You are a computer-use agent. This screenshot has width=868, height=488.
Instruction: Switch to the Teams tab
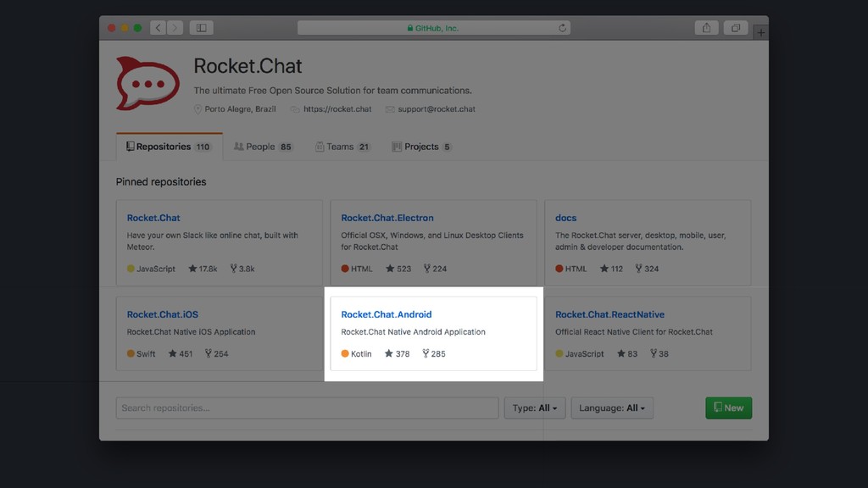(x=342, y=147)
